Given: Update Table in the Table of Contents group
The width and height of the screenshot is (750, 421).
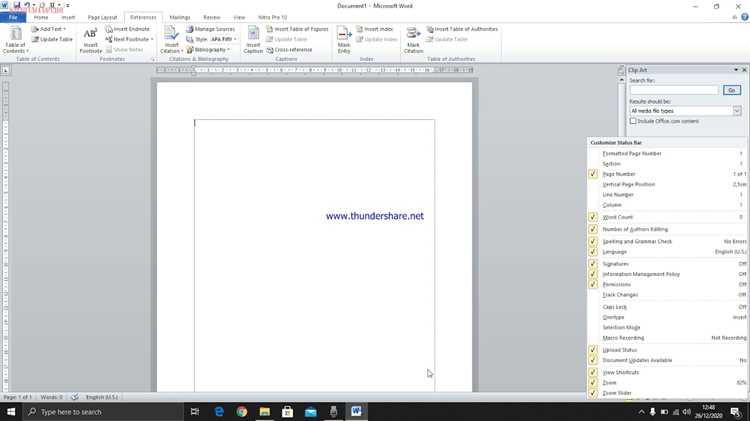Looking at the screenshot, I should 52,39.
